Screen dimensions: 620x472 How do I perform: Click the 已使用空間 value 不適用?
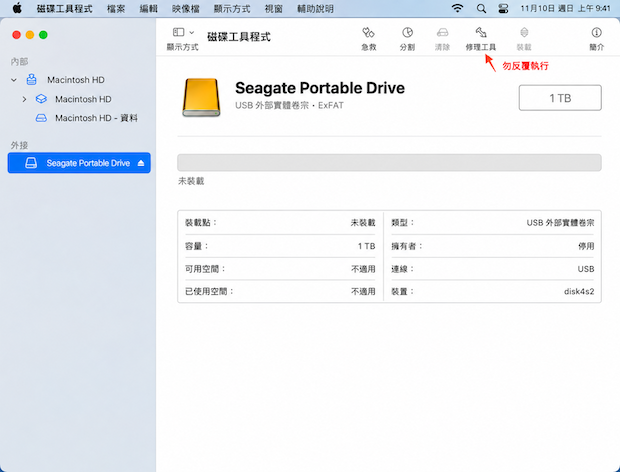363,291
